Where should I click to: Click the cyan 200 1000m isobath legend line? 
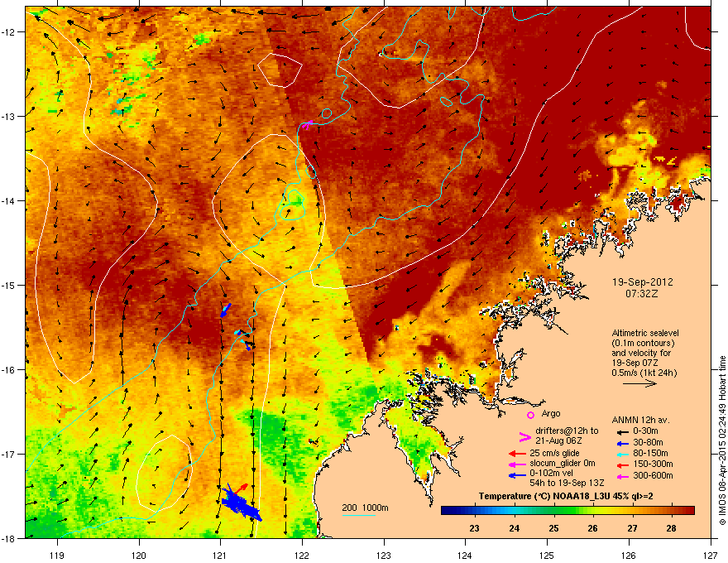coord(358,515)
